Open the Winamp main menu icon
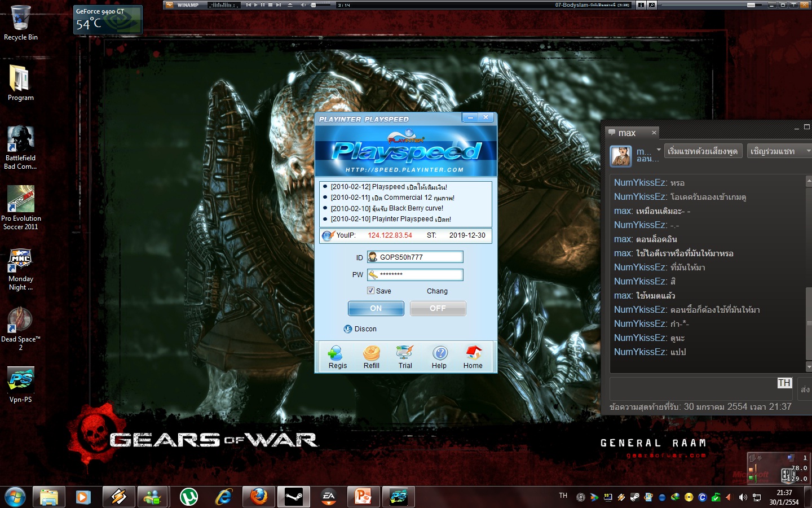The image size is (812, 508). pyautogui.click(x=170, y=5)
